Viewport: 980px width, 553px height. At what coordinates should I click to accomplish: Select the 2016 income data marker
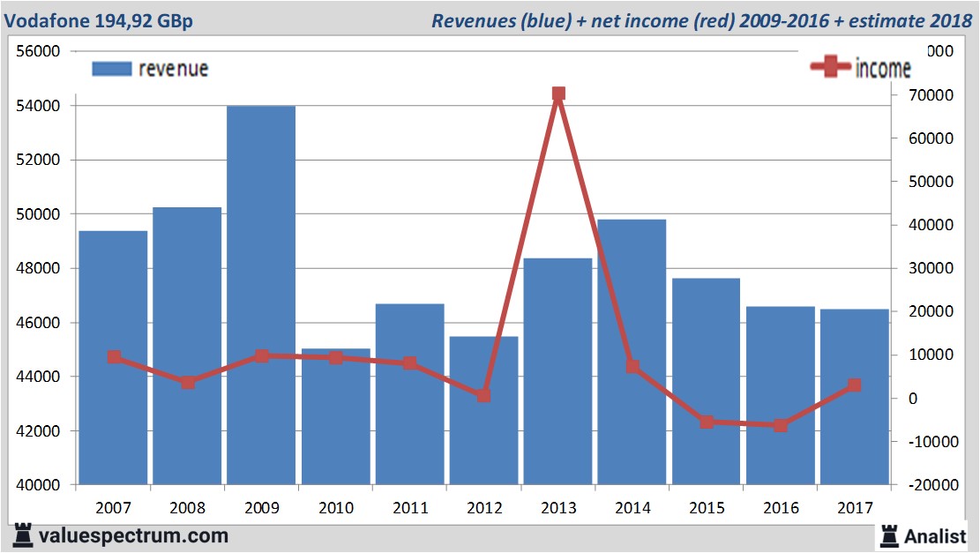(781, 425)
